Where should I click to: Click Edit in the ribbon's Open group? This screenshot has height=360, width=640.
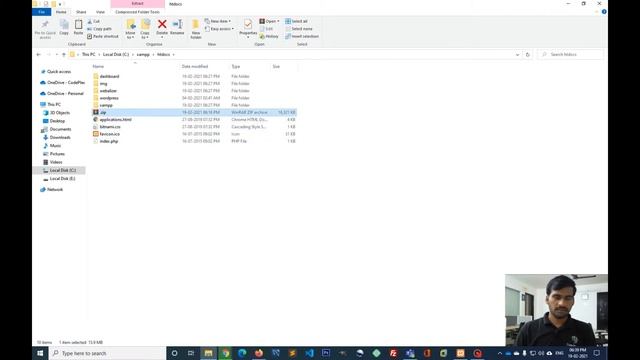266,29
